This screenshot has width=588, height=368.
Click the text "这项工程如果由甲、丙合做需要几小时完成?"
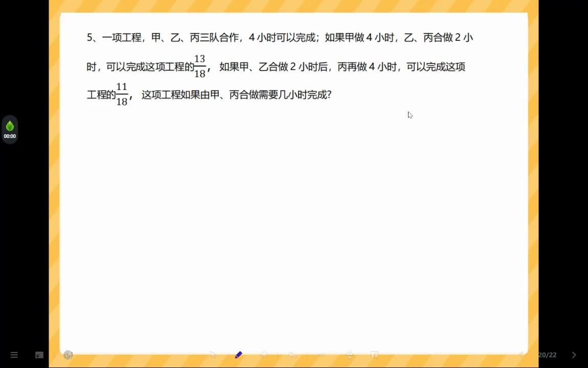237,95
